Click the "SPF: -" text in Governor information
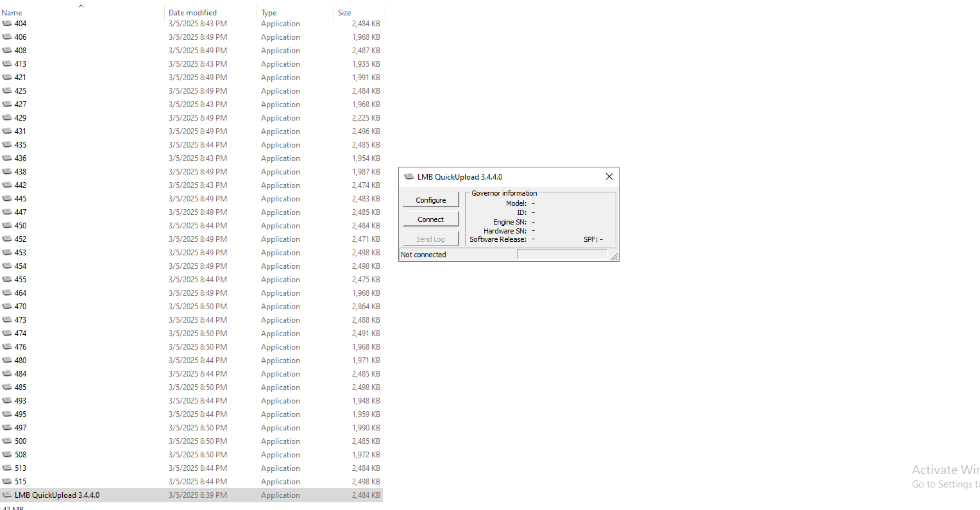 tap(593, 239)
